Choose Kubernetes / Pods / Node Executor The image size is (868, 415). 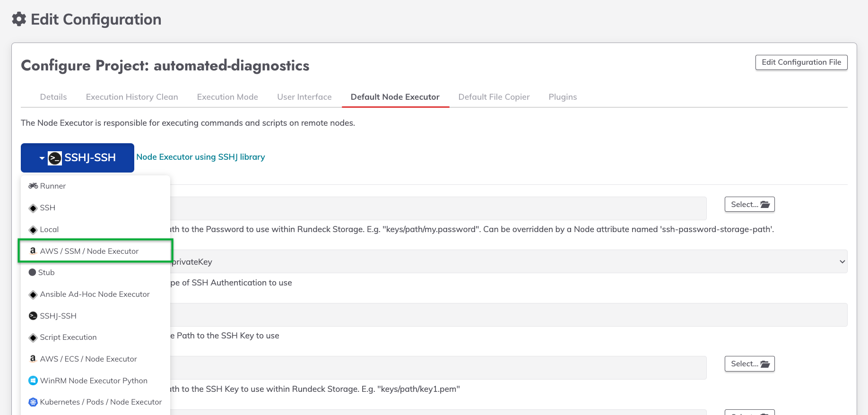click(95, 402)
